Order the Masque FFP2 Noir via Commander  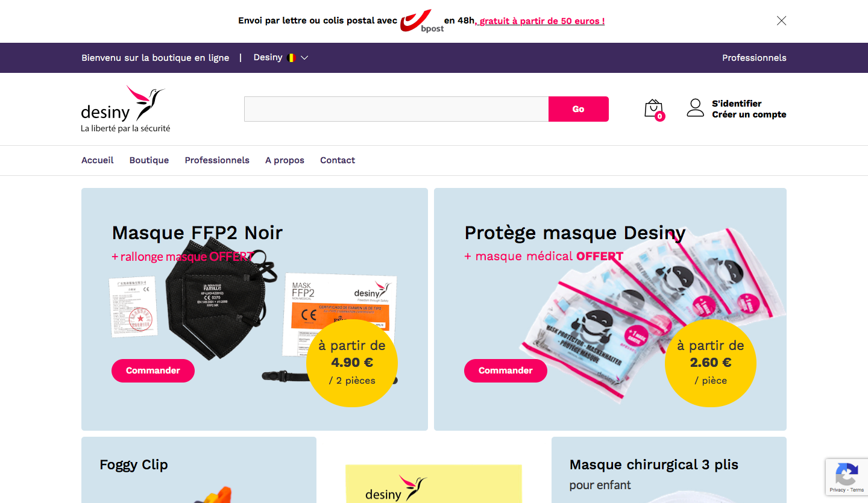click(153, 370)
